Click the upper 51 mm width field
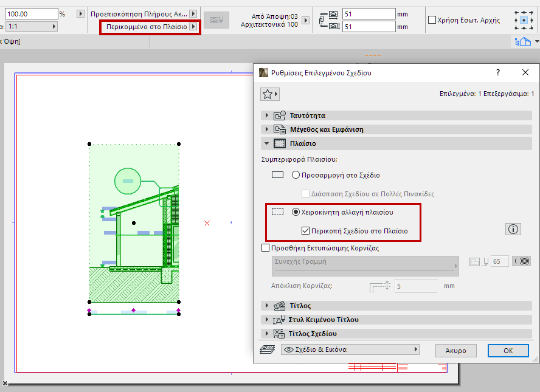The image size is (540, 392). tap(369, 14)
